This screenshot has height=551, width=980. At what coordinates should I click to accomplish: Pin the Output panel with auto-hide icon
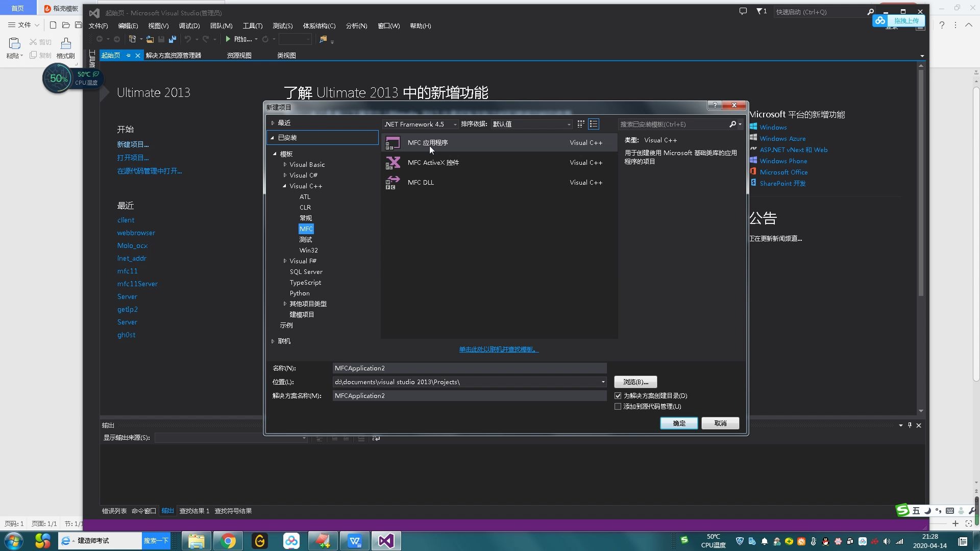pyautogui.click(x=910, y=425)
